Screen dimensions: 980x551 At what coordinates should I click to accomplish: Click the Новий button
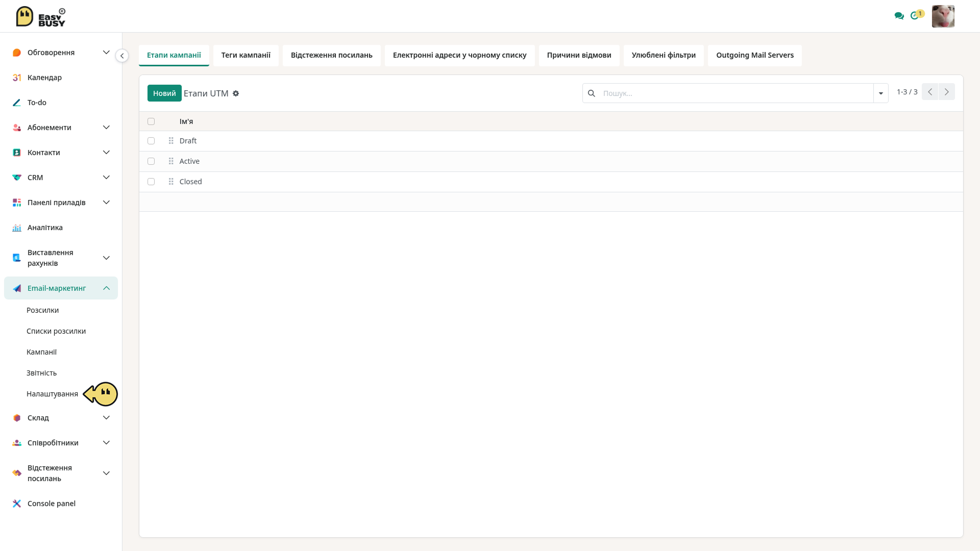click(164, 93)
